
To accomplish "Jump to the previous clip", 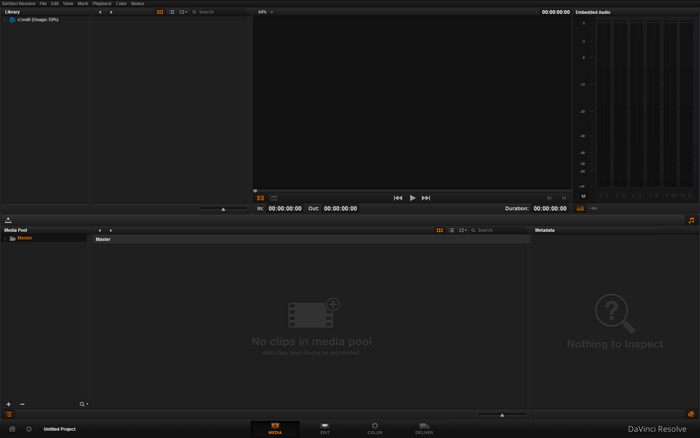I will pyautogui.click(x=398, y=198).
